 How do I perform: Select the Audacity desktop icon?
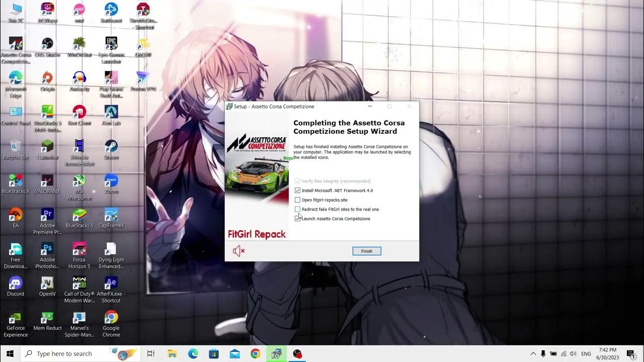[x=79, y=81]
